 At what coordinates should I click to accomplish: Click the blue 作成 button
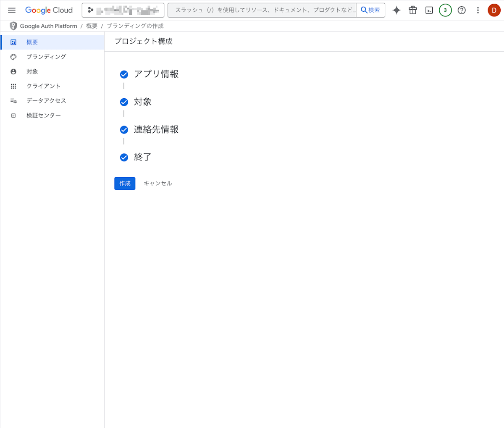[125, 184]
